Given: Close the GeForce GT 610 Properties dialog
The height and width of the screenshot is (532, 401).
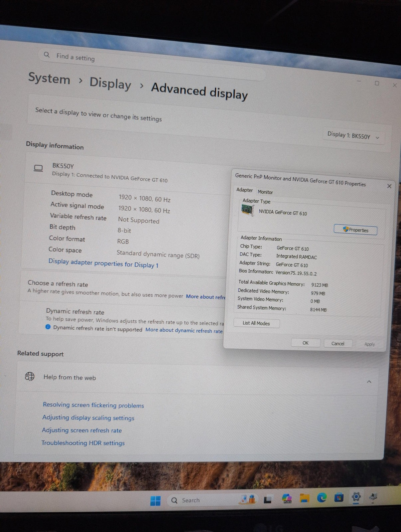Looking at the screenshot, I should coord(389,186).
